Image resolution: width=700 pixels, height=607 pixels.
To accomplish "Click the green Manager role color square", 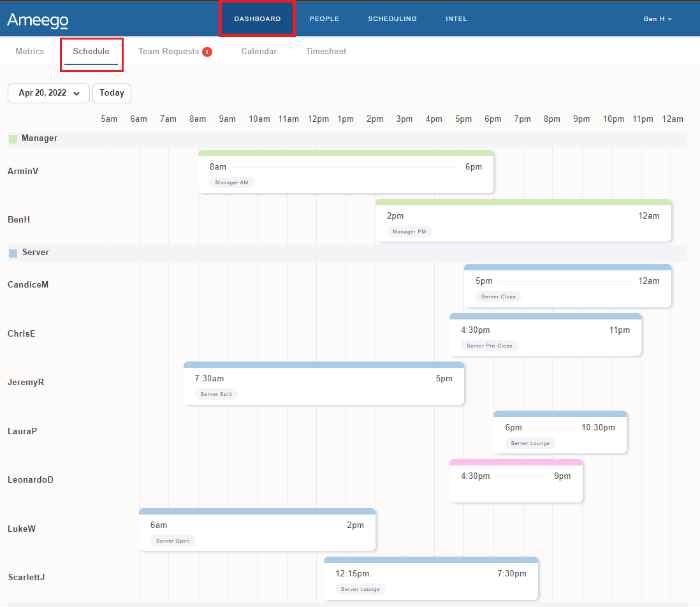I will tap(11, 138).
